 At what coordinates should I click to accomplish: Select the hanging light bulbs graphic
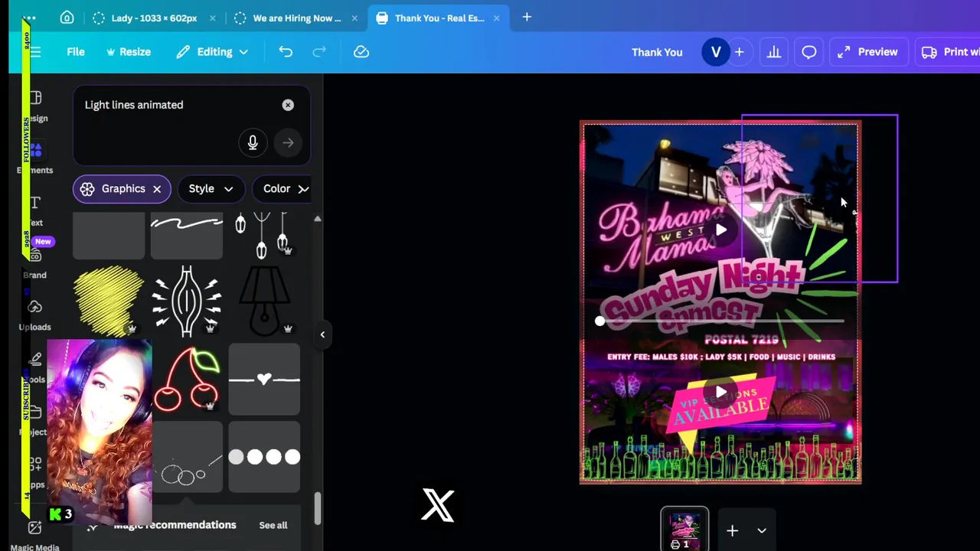click(263, 235)
